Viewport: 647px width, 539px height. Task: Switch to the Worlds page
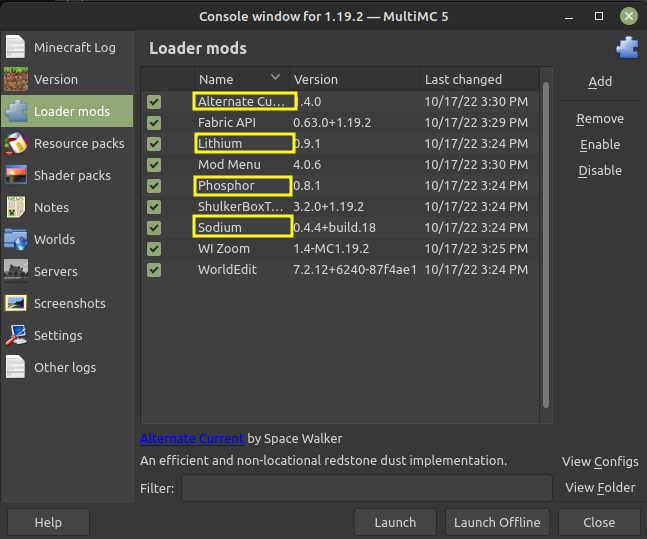[67, 239]
